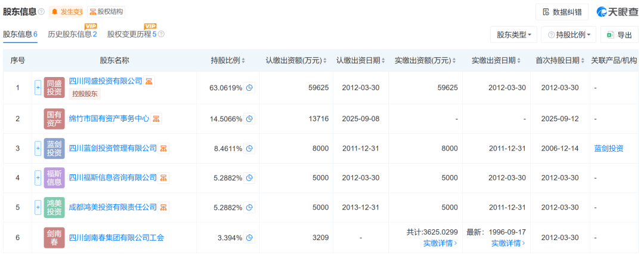Open the 持股比例 dropdown filter

[569, 35]
